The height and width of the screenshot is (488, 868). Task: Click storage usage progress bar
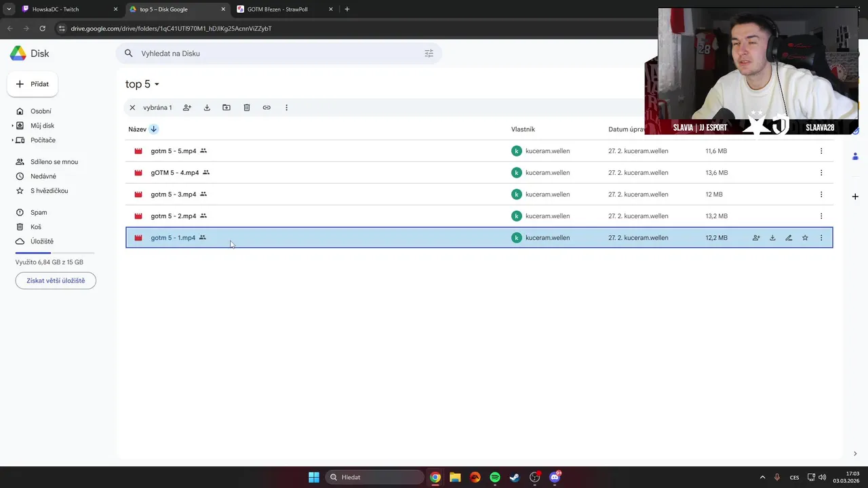coord(55,253)
